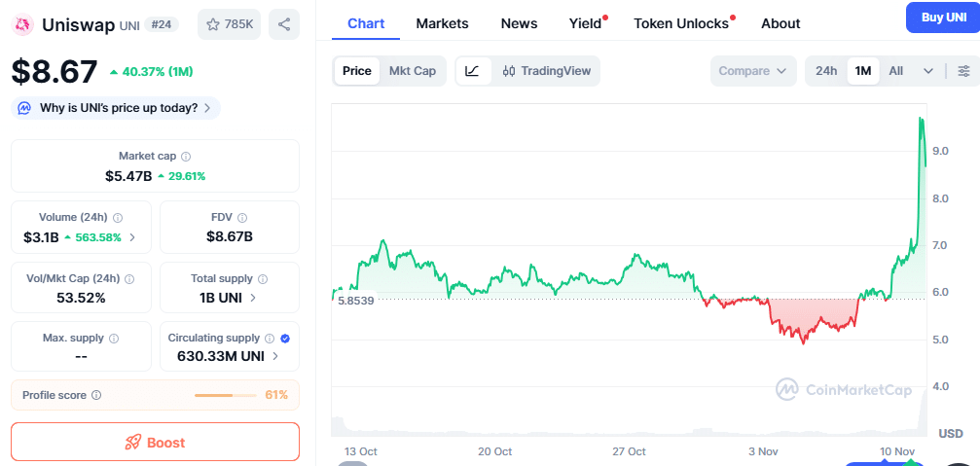980x466 pixels.
Task: Click the FDV info icon
Action: pyautogui.click(x=242, y=218)
